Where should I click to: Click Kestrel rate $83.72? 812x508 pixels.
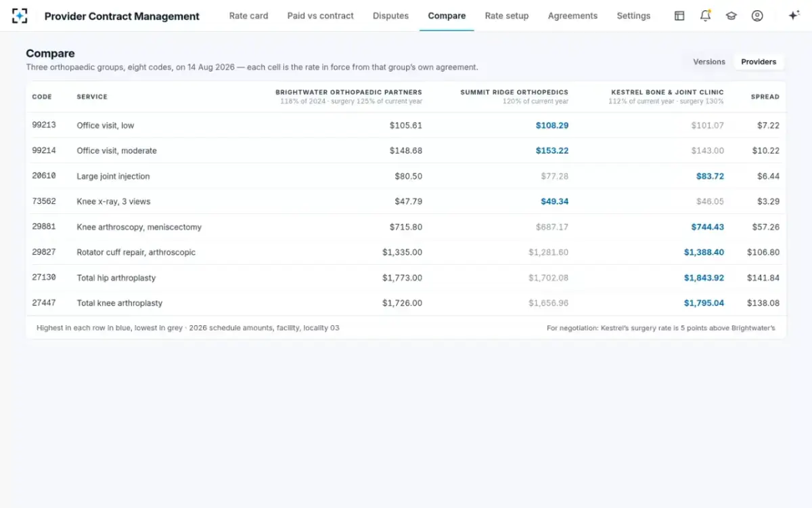tap(710, 176)
